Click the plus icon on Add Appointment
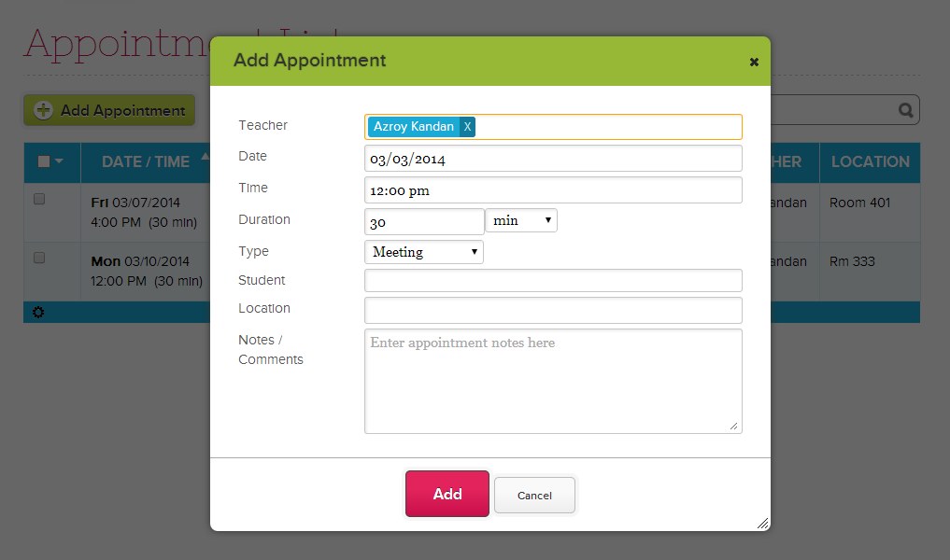Screen dimensions: 950x560 (x=43, y=110)
